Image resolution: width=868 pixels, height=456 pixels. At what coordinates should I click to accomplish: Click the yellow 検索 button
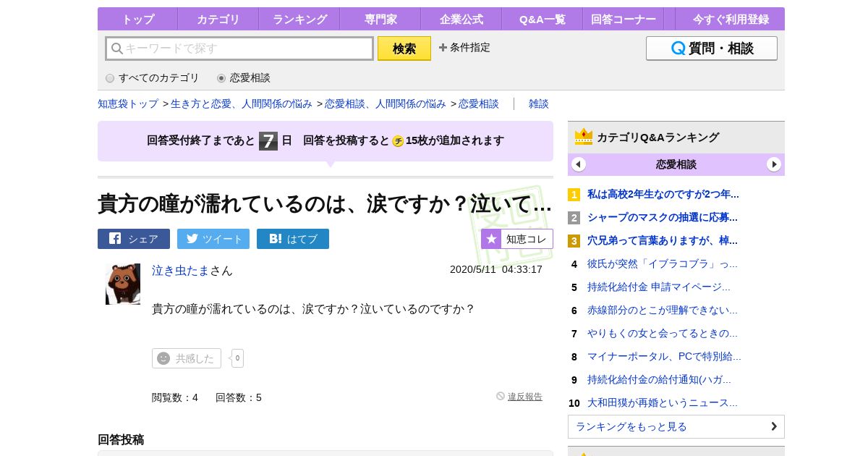(x=404, y=48)
